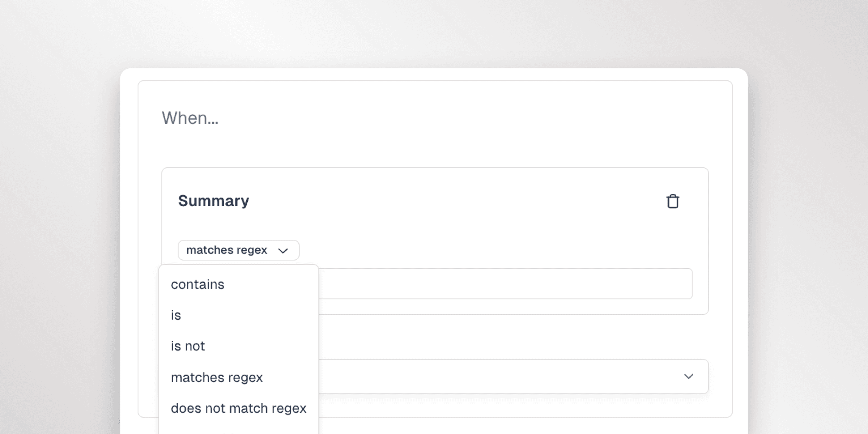The image size is (868, 434).
Task: Select does not match regex option
Action: tap(239, 408)
